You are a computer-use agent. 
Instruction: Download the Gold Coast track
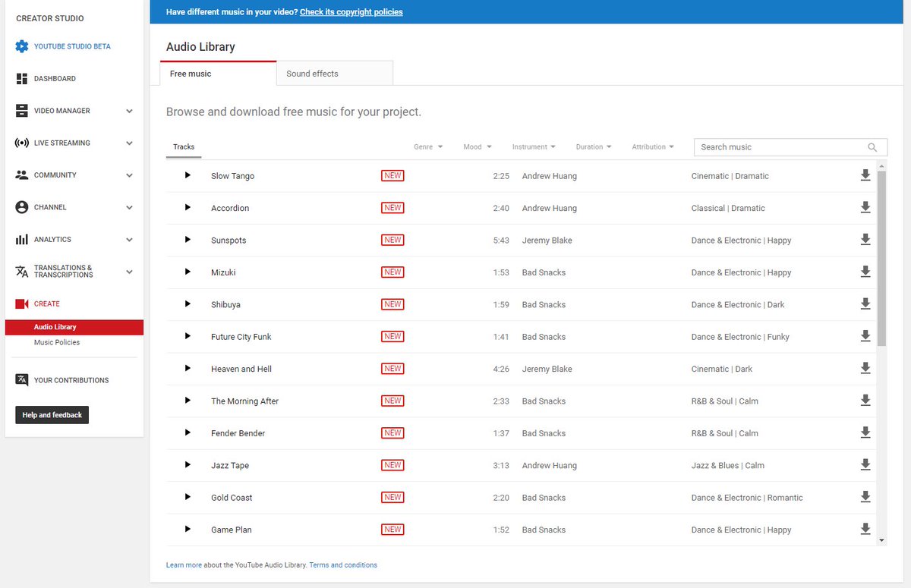(x=865, y=497)
